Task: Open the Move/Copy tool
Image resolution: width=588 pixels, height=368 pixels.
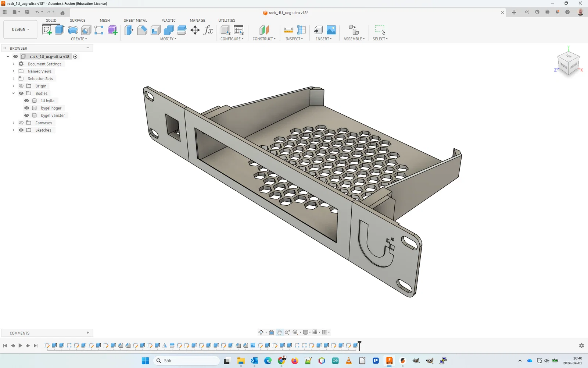Action: (x=195, y=30)
